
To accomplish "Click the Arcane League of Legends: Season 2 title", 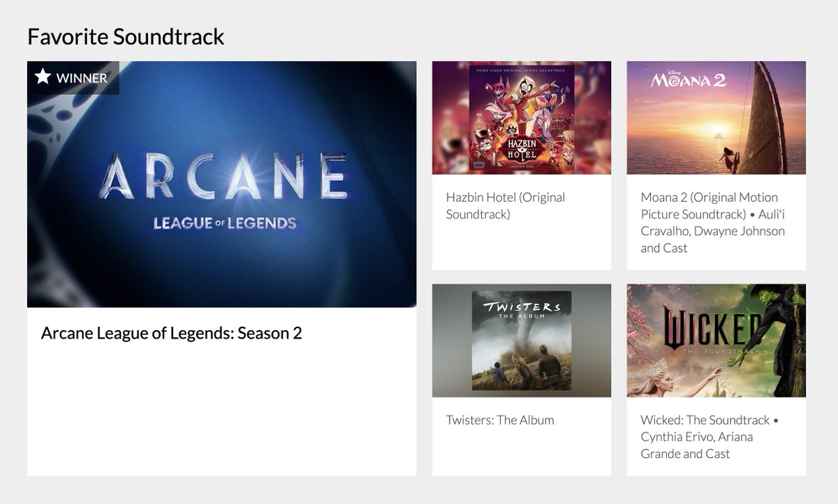I will 172,333.
